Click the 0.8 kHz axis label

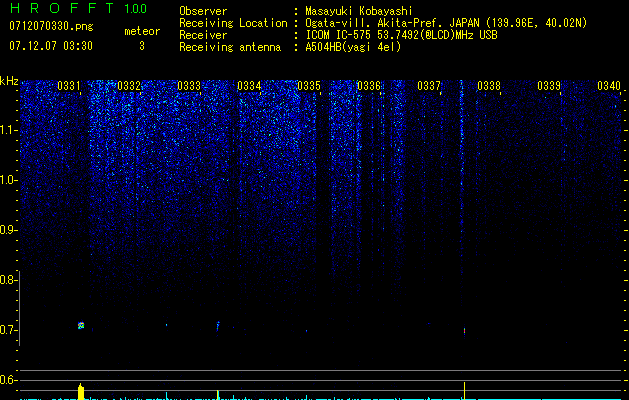pyautogui.click(x=8, y=280)
